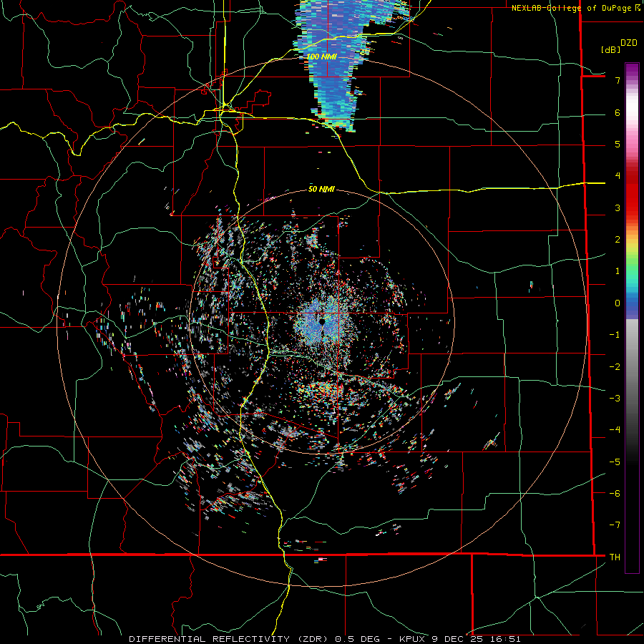644x644 pixels.
Task: Click the 2 dB scale label
Action: (618, 240)
